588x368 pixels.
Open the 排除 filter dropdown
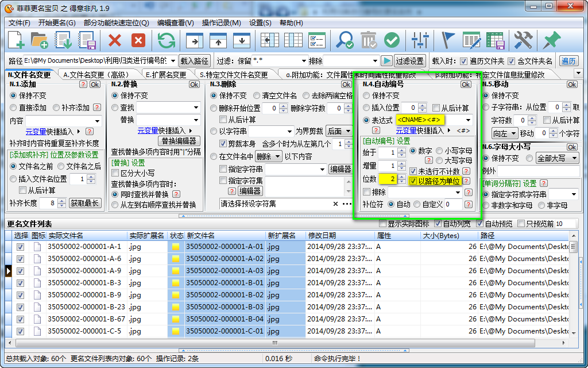375,60
